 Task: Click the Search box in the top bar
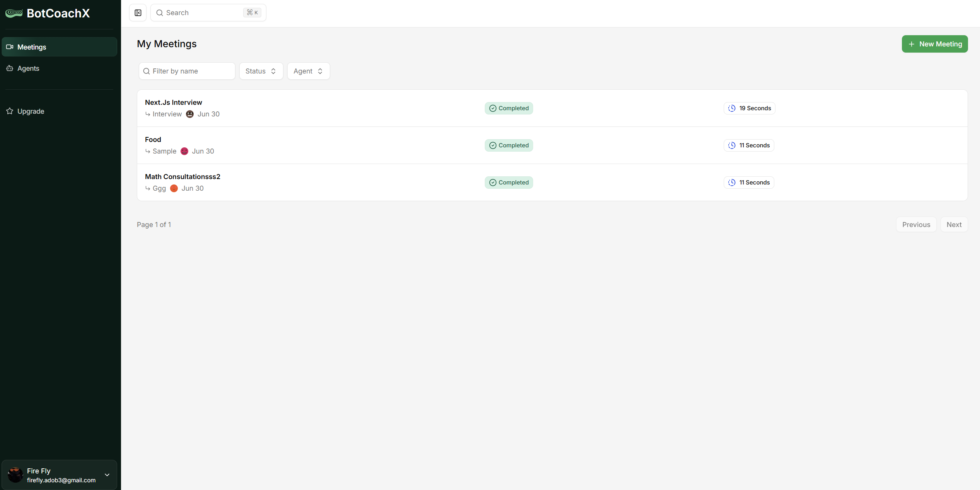pos(208,13)
